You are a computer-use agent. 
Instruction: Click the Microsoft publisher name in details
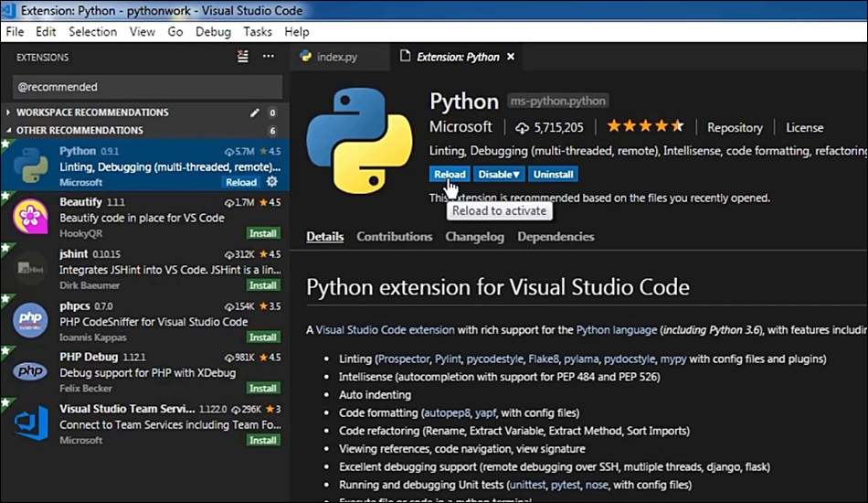tap(460, 126)
